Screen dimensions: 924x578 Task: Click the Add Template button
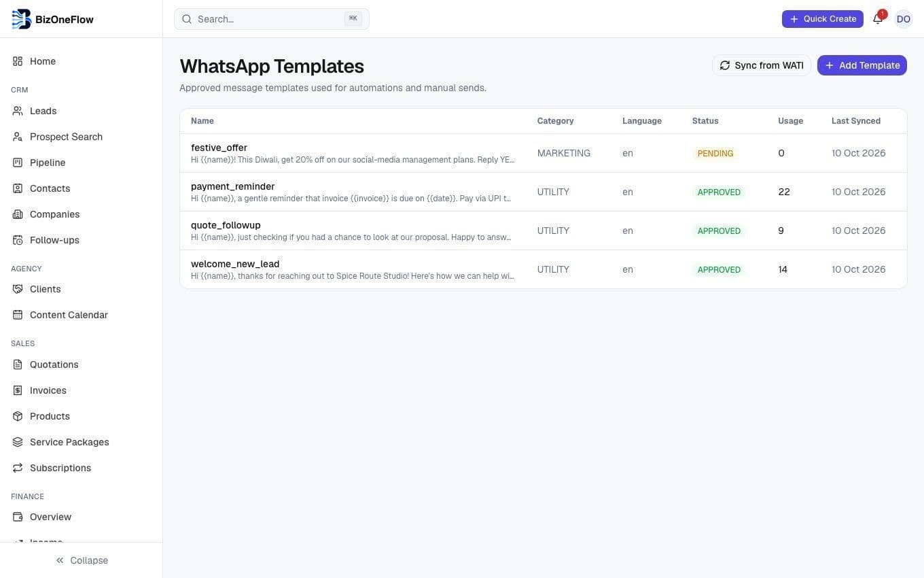862,65
